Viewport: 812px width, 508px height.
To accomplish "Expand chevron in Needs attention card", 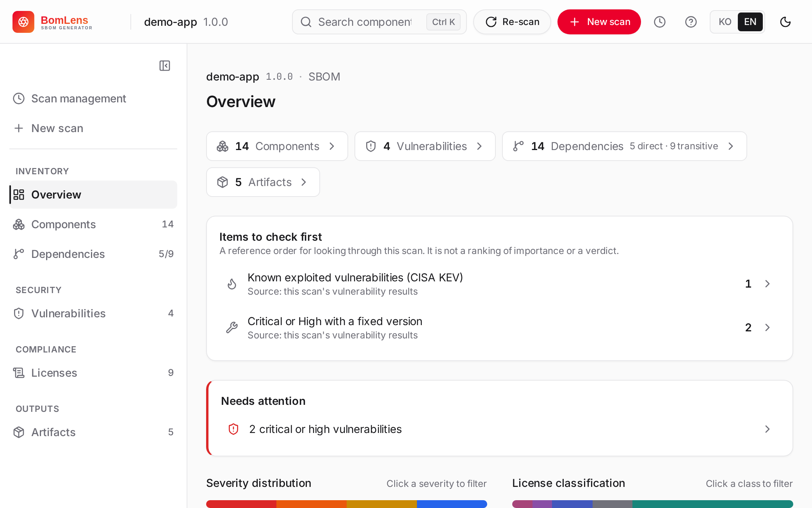I will pos(767,429).
